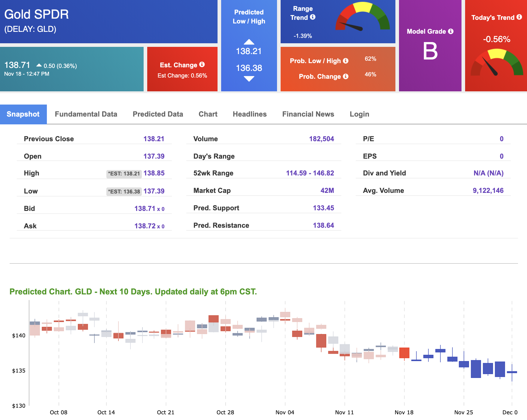
Task: Click the 52wk Range value 114.59 - 146.82
Action: (x=310, y=173)
